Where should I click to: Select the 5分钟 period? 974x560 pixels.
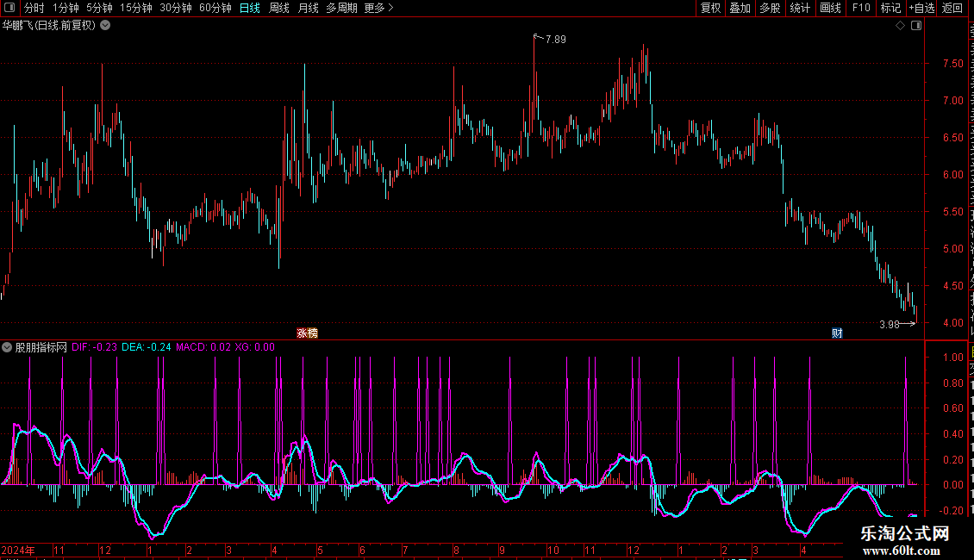pos(99,8)
